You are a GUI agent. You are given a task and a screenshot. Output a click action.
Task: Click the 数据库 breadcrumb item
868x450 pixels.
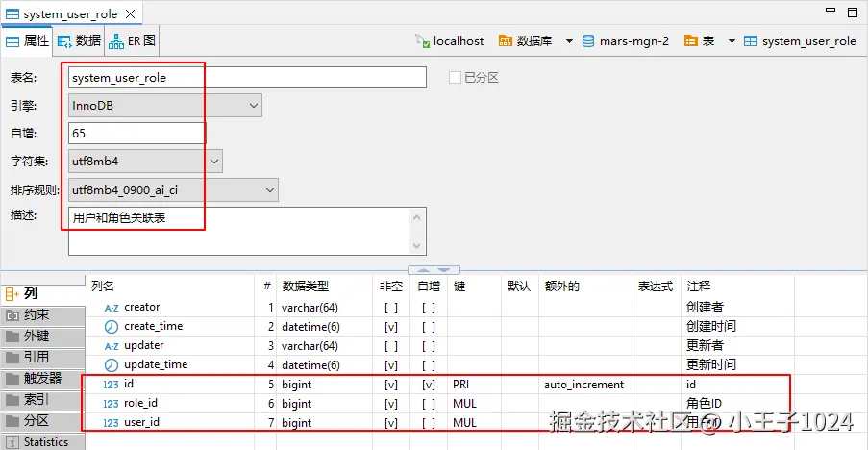(525, 41)
